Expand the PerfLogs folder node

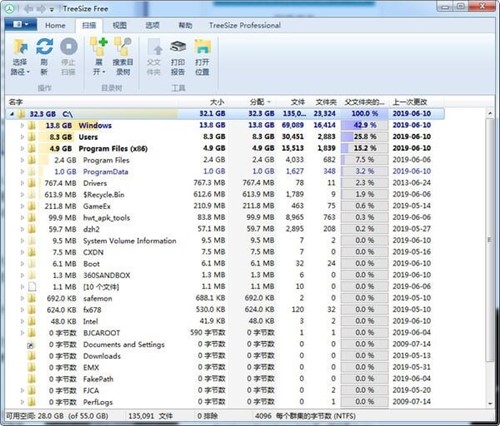coord(22,402)
